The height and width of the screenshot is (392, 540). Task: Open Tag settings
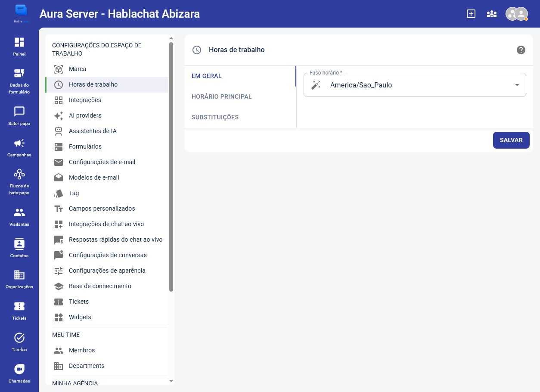pyautogui.click(x=106, y=193)
